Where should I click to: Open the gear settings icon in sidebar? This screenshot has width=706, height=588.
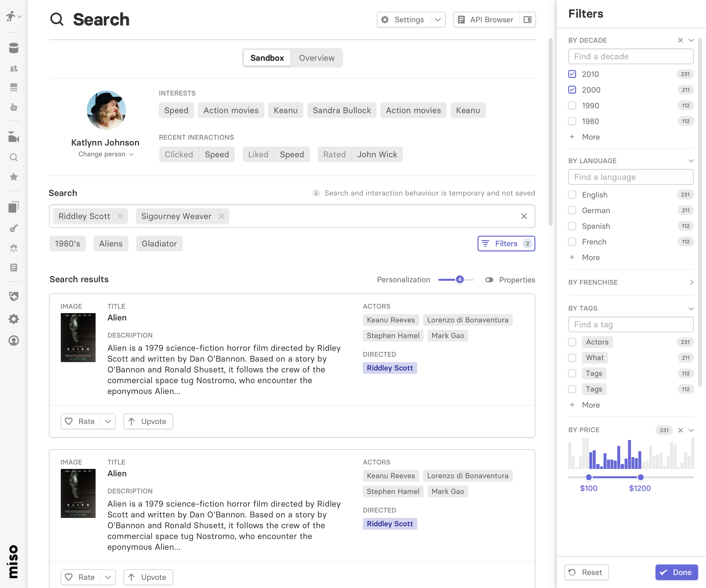pyautogui.click(x=13, y=319)
